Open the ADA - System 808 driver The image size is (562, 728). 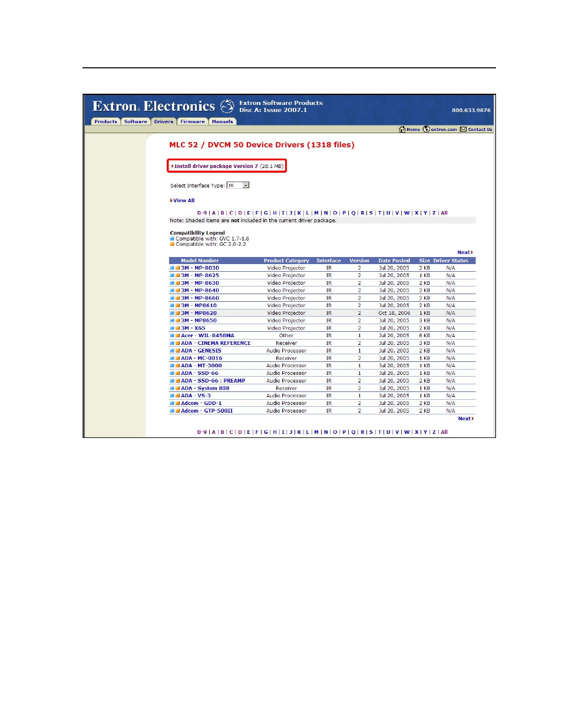(x=205, y=388)
